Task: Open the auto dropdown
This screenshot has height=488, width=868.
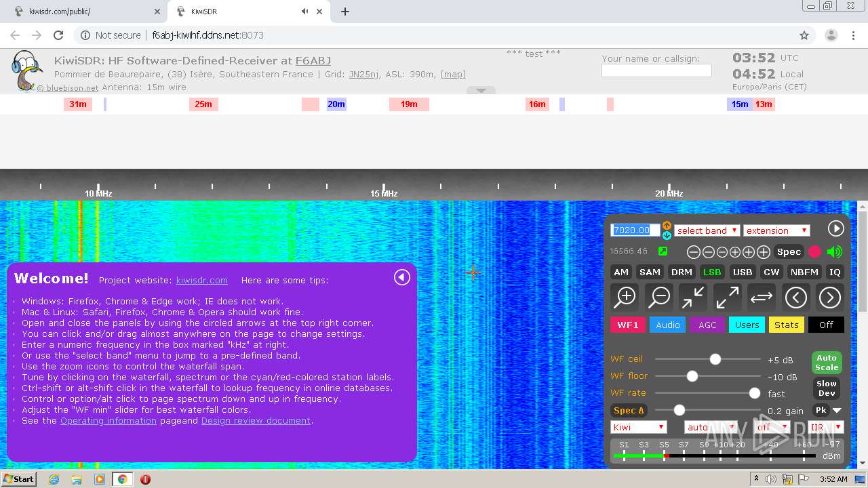Action: 710,427
